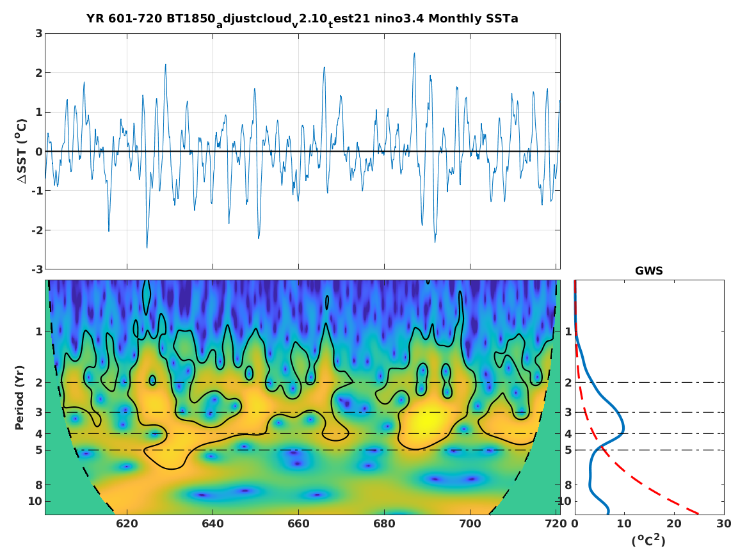Click the GWS x-axis tick label 20

point(674,524)
